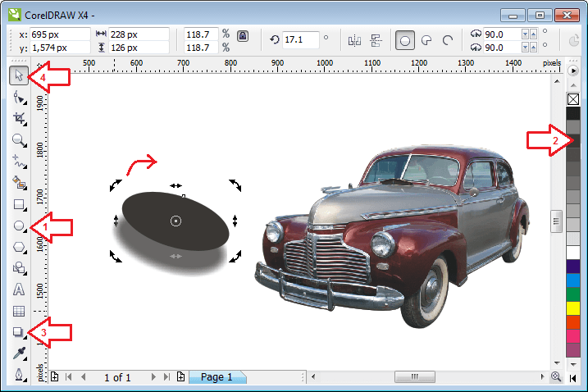The width and height of the screenshot is (588, 392).
Task: Apply the yellow palette color
Action: pos(573,308)
